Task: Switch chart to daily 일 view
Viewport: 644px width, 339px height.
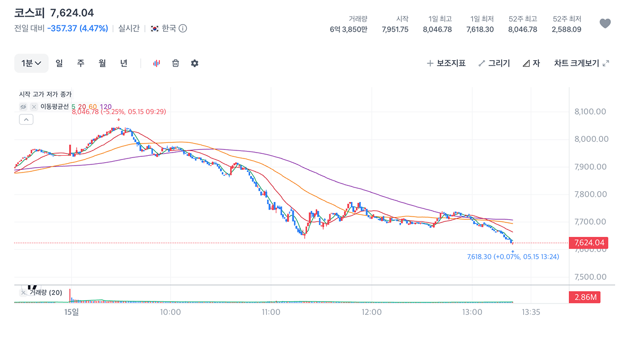Action: (59, 63)
